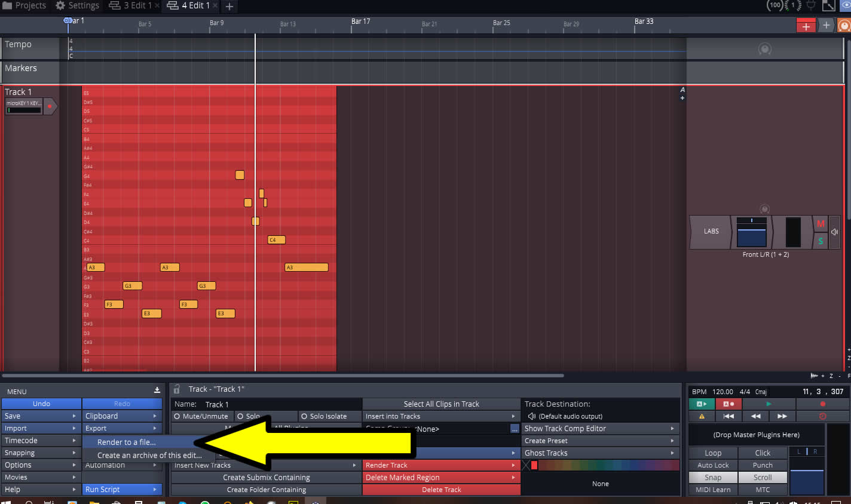Screen dimensions: 851x504
Task: Toggle the Loop button on
Action: pyautogui.click(x=712, y=453)
